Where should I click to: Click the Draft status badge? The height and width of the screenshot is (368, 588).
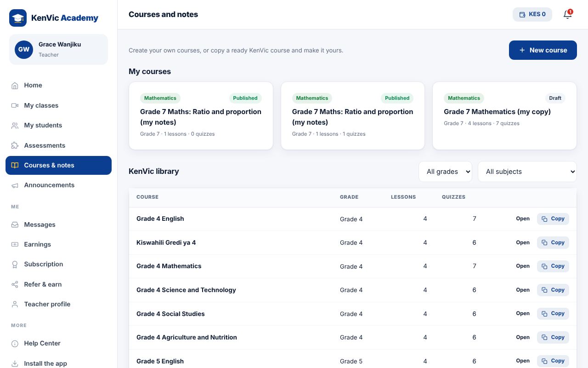tap(555, 98)
